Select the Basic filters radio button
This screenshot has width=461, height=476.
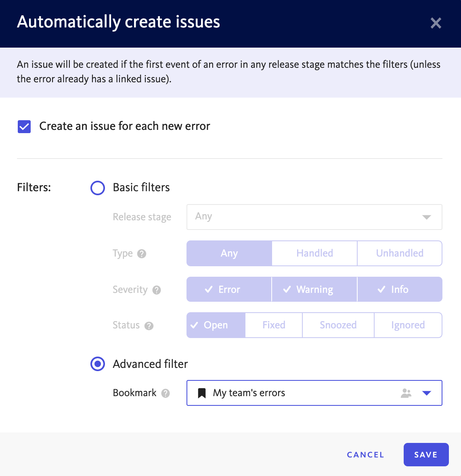[97, 188]
